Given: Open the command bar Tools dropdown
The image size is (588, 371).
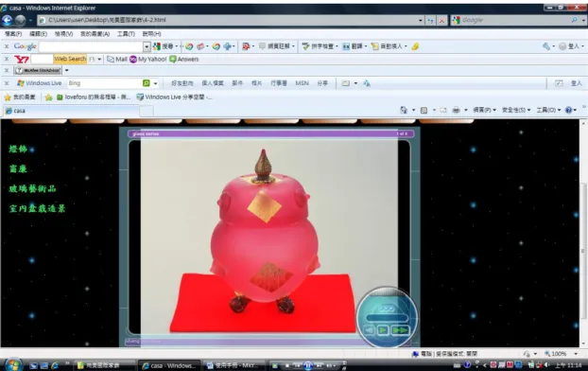Looking at the screenshot, I should (548, 110).
